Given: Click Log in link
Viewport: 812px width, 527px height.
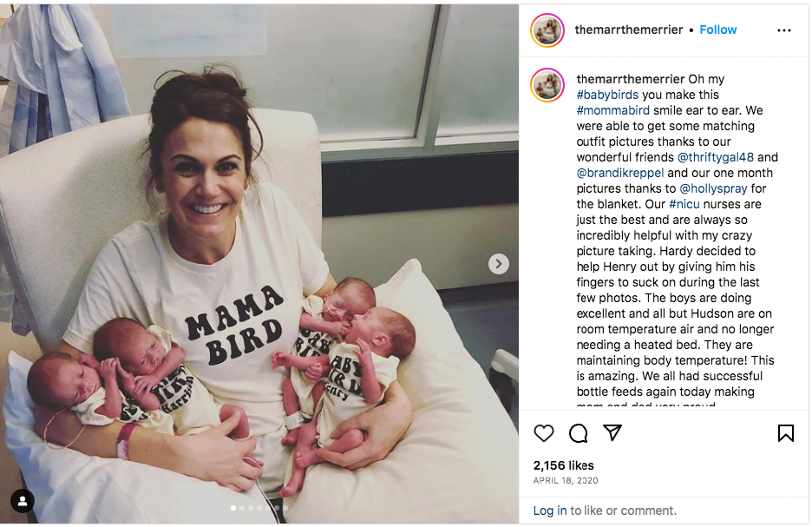Looking at the screenshot, I should (x=550, y=511).
